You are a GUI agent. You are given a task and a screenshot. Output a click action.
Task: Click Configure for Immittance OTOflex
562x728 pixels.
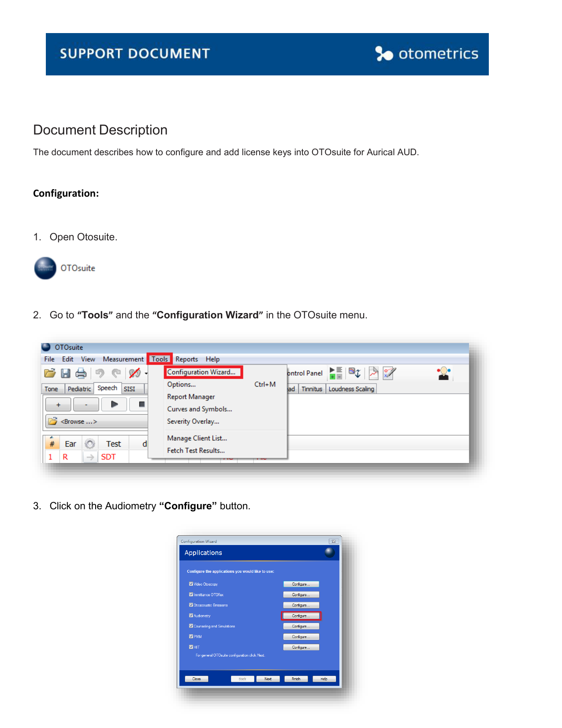(301, 595)
